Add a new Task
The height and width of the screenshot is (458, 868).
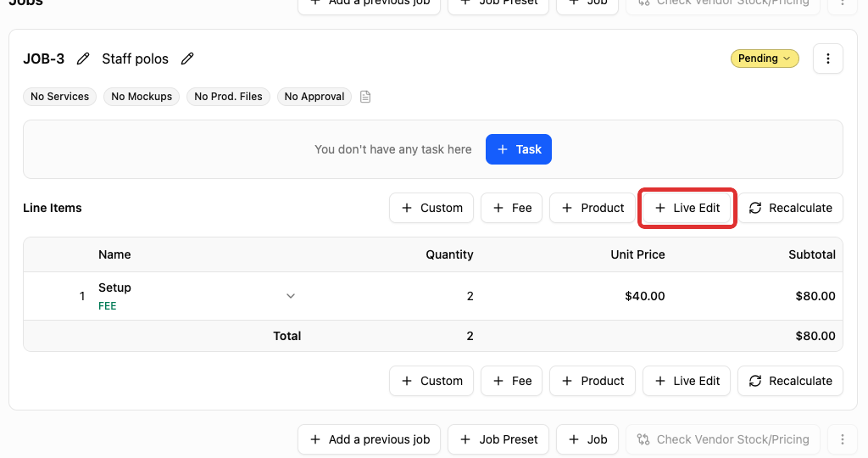519,149
